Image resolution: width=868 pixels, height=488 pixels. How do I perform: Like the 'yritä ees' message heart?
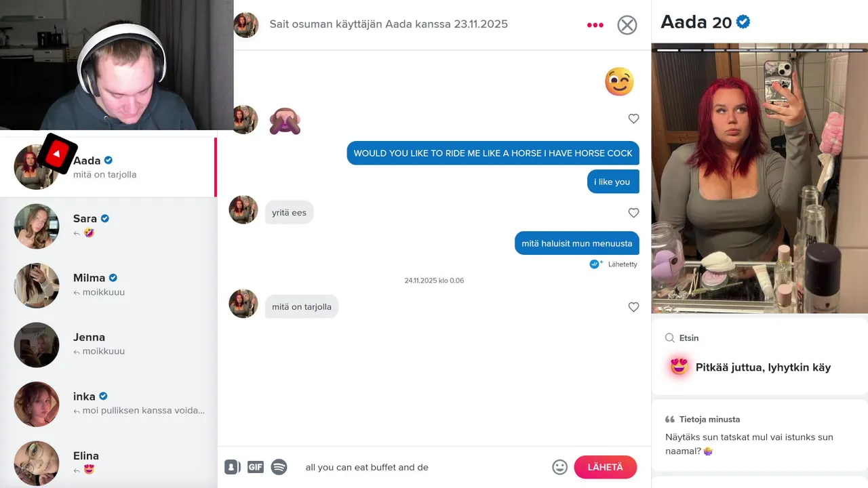[x=633, y=213]
